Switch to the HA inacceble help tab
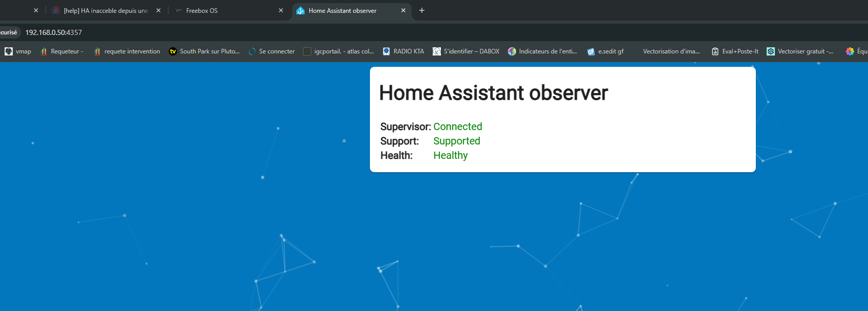This screenshot has width=868, height=311. (107, 10)
